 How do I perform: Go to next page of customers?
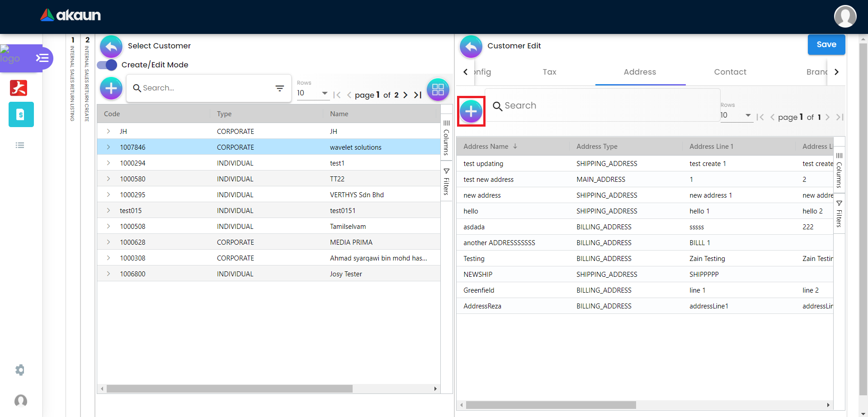[406, 95]
